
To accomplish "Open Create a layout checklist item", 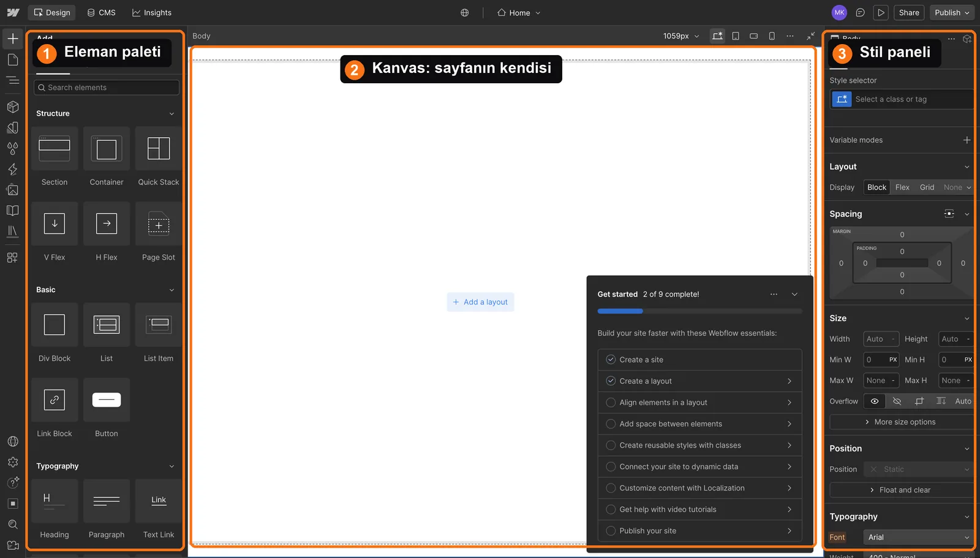I will tap(699, 381).
